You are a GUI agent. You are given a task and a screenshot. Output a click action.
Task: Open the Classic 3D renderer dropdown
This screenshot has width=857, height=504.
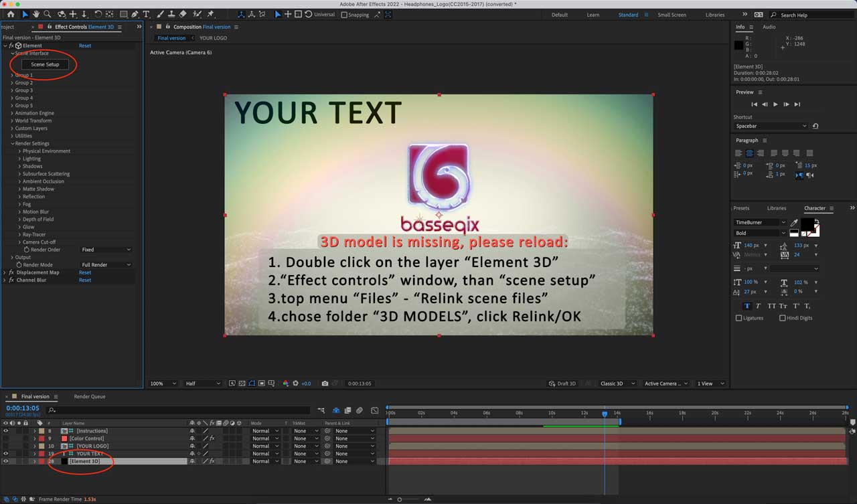[617, 384]
